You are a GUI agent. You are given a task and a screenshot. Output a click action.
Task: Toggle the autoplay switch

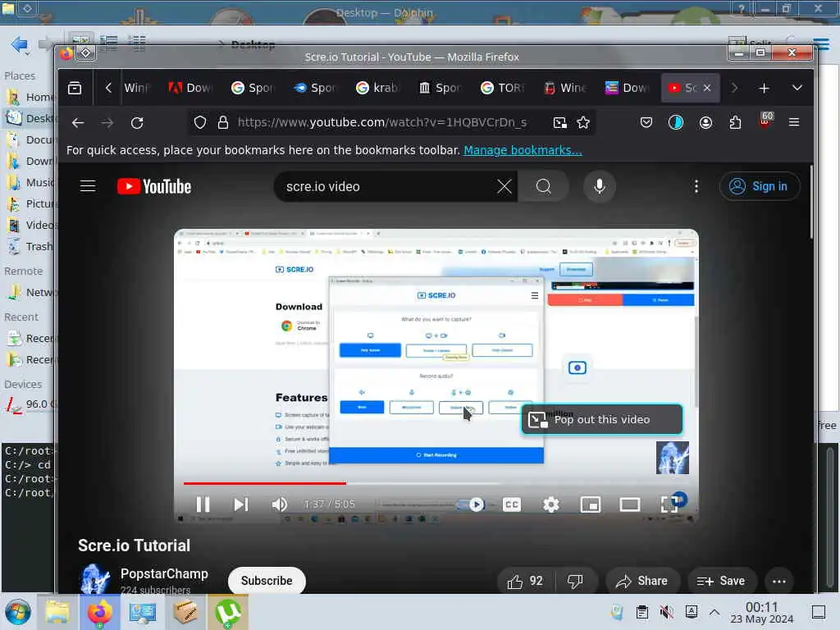click(x=470, y=504)
